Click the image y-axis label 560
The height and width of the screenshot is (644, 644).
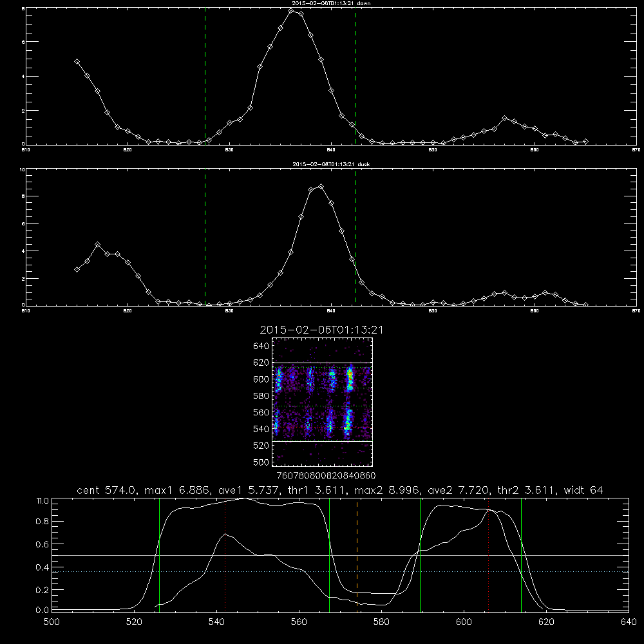click(x=261, y=412)
